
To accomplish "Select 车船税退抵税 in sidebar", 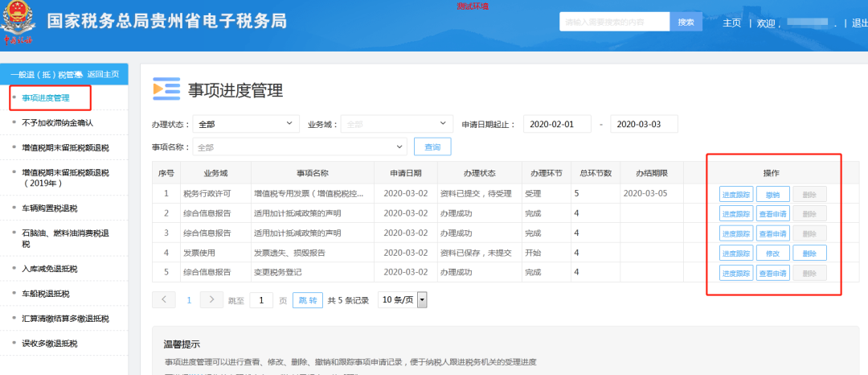I will (46, 294).
